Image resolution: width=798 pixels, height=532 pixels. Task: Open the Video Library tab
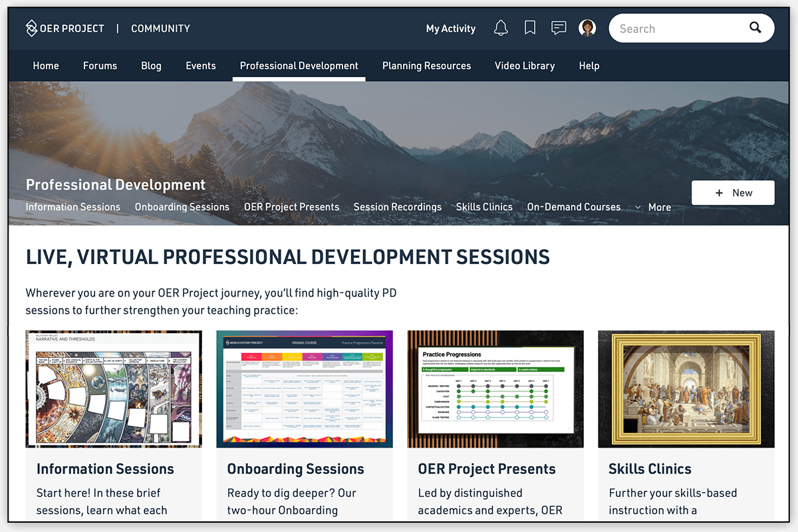[525, 66]
